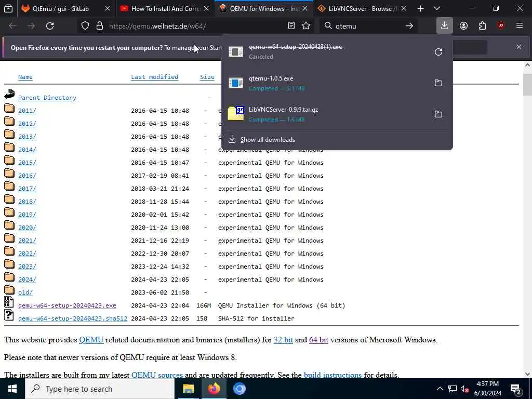Follow the build instructions link

tap(332, 375)
